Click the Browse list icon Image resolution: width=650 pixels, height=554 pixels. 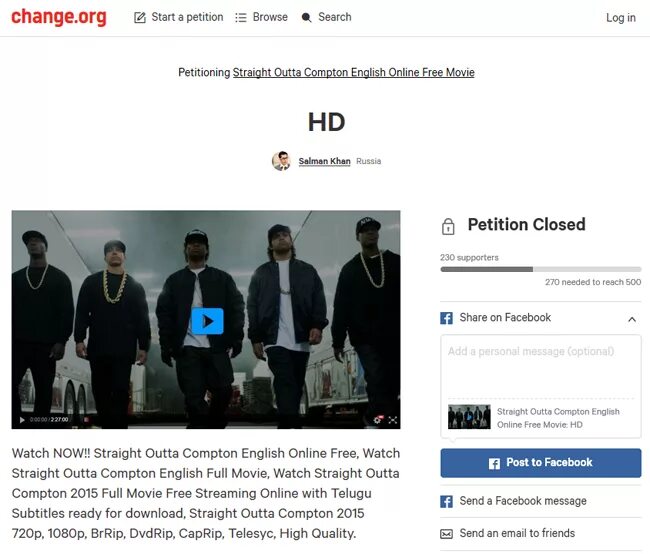[x=241, y=17]
